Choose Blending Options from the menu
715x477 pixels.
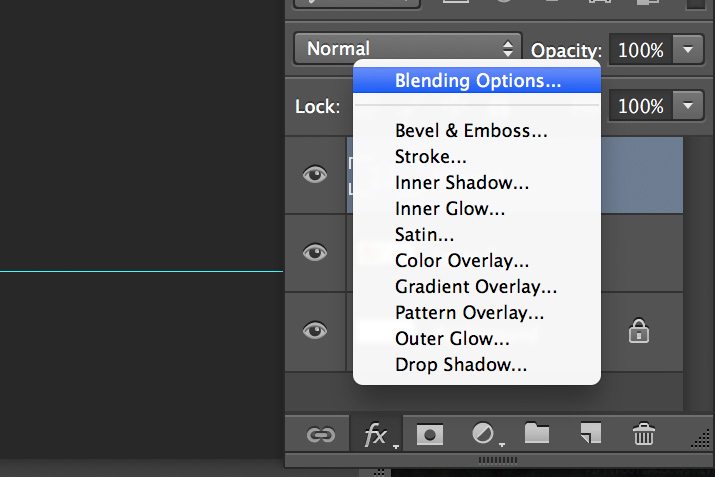tap(477, 80)
